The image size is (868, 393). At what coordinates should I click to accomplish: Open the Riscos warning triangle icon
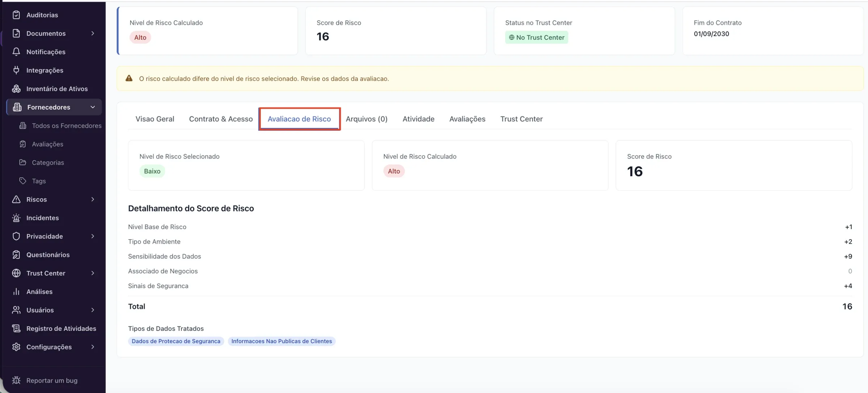point(16,199)
